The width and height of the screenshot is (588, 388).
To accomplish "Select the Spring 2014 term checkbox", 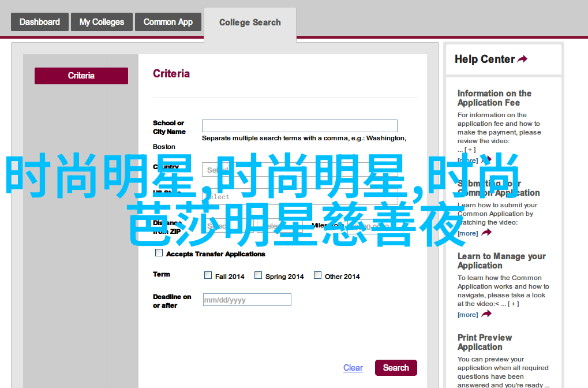I will [x=258, y=275].
